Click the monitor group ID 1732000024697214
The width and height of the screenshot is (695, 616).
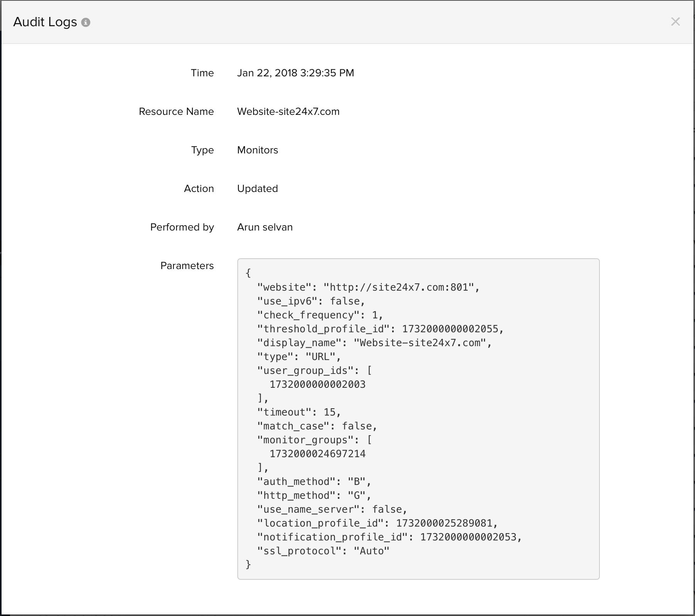(317, 454)
